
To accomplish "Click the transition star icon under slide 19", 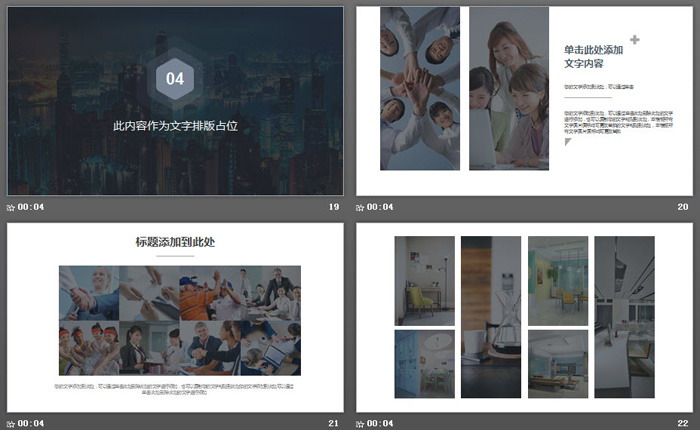I will pyautogui.click(x=11, y=207).
